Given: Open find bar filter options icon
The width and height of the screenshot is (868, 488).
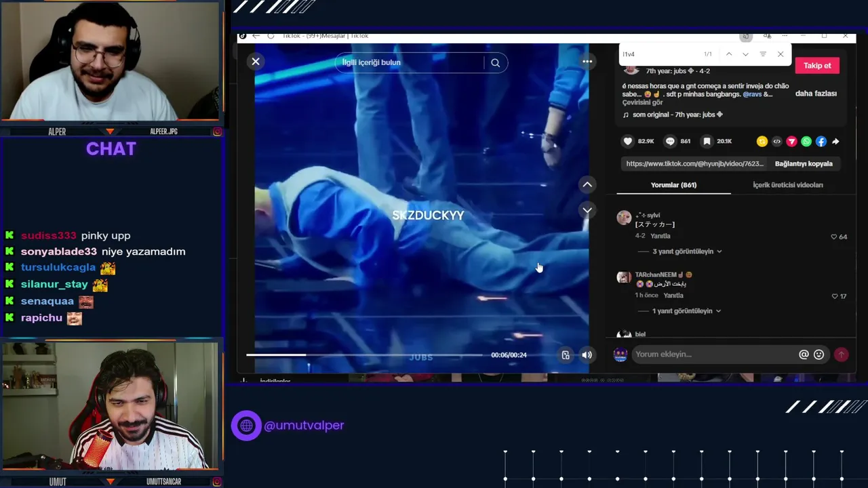Looking at the screenshot, I should pyautogui.click(x=763, y=54).
